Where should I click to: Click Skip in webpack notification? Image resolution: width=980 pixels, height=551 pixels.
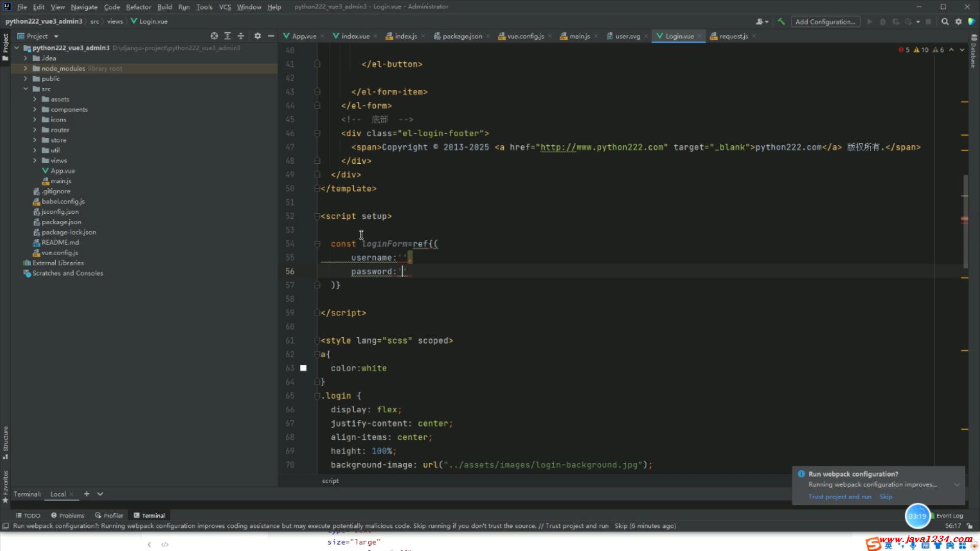(x=886, y=496)
